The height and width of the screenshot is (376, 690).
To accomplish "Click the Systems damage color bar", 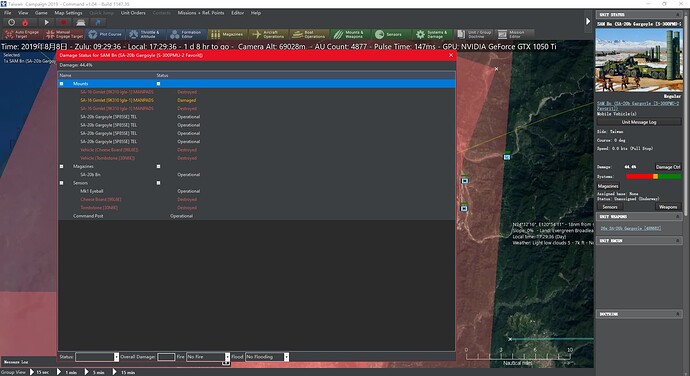I will [x=653, y=177].
